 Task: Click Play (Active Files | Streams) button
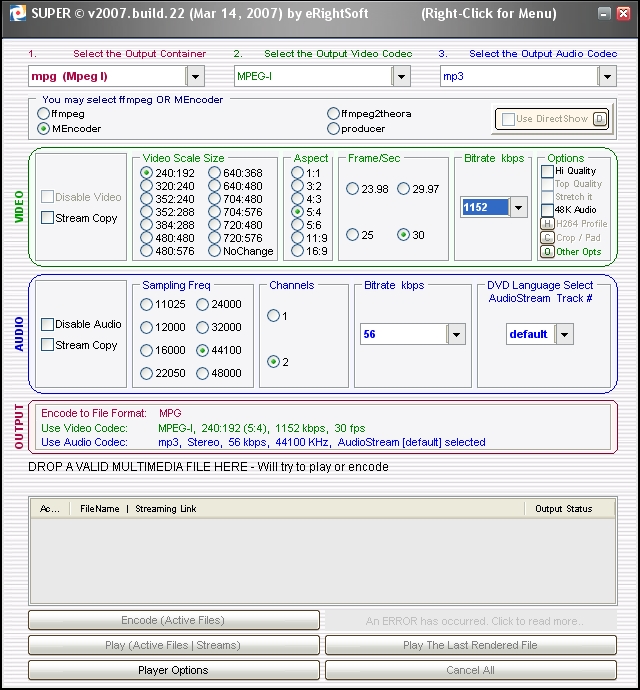(173, 645)
